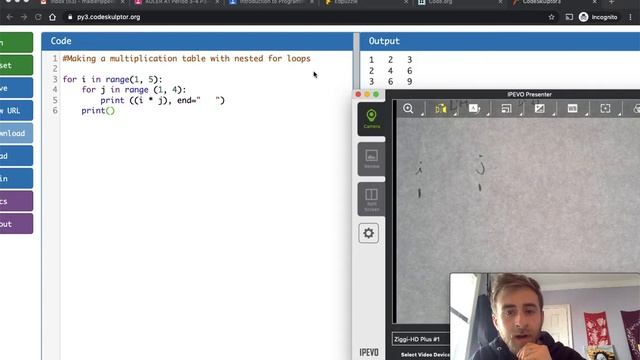Viewport: 640px width, 360px height.
Task: Click the Output panel header
Action: tap(500, 41)
